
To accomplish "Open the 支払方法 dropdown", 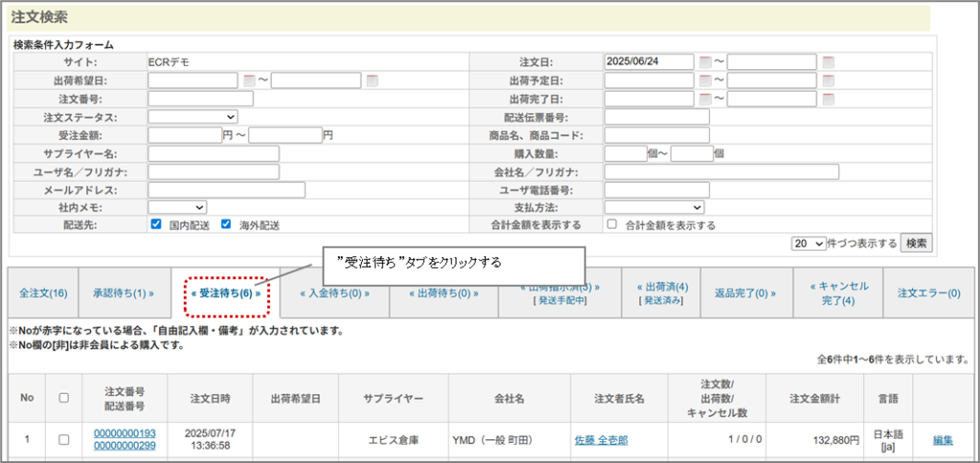I will [654, 207].
